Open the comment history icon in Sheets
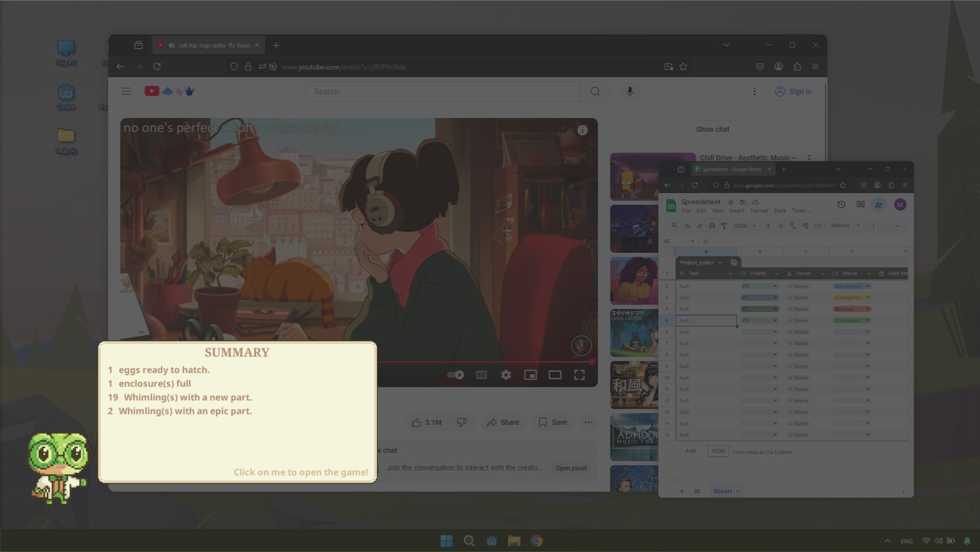This screenshot has width=980, height=552. tap(860, 204)
